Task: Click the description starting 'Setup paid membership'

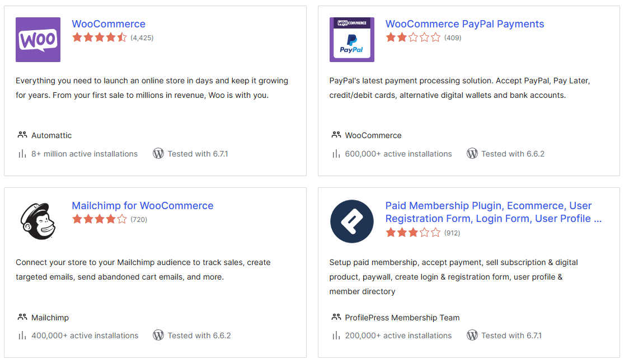Action: coord(454,277)
